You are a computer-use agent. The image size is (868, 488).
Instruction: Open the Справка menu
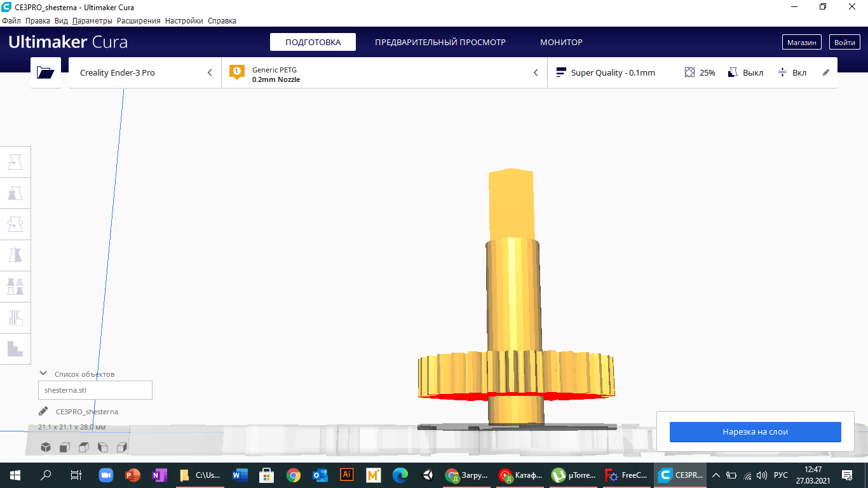click(x=222, y=20)
